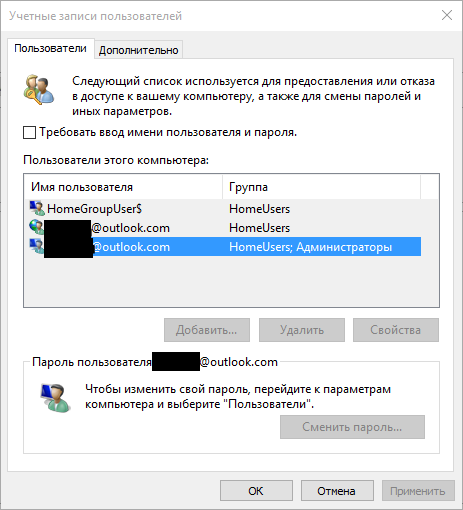Click the globe user icon in second row

click(36, 227)
